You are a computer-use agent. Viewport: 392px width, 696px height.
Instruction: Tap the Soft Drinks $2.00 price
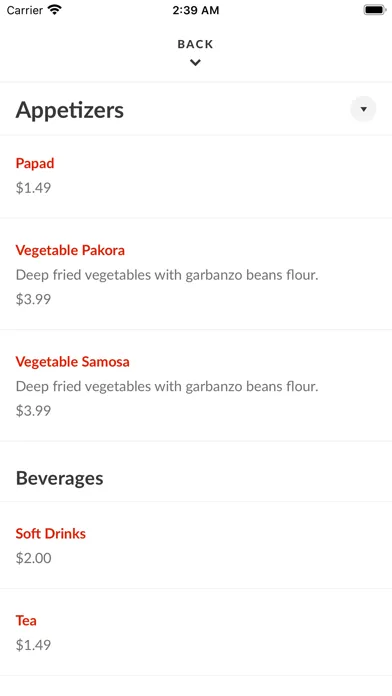(x=33, y=558)
